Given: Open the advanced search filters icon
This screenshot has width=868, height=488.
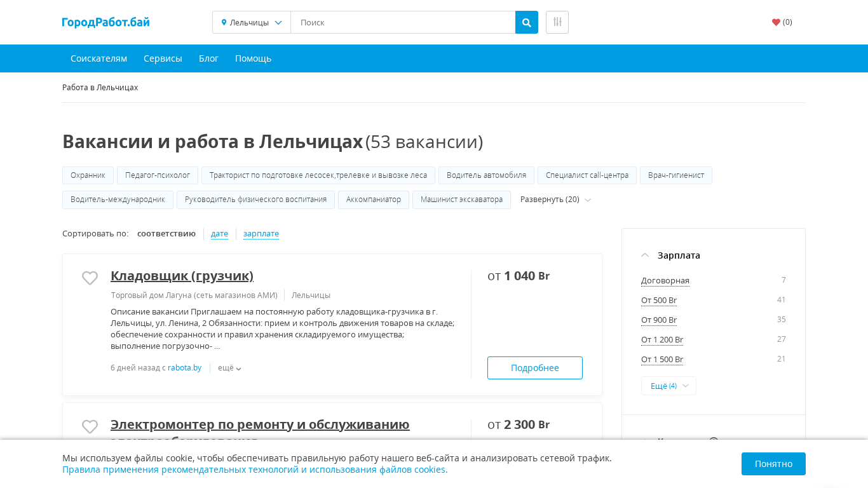Looking at the screenshot, I should coord(557,22).
